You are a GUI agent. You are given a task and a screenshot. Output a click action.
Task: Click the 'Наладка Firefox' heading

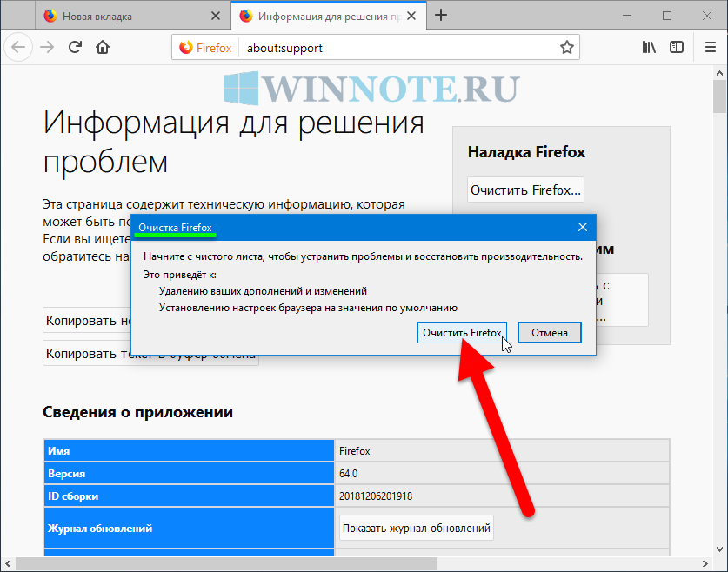tap(526, 152)
